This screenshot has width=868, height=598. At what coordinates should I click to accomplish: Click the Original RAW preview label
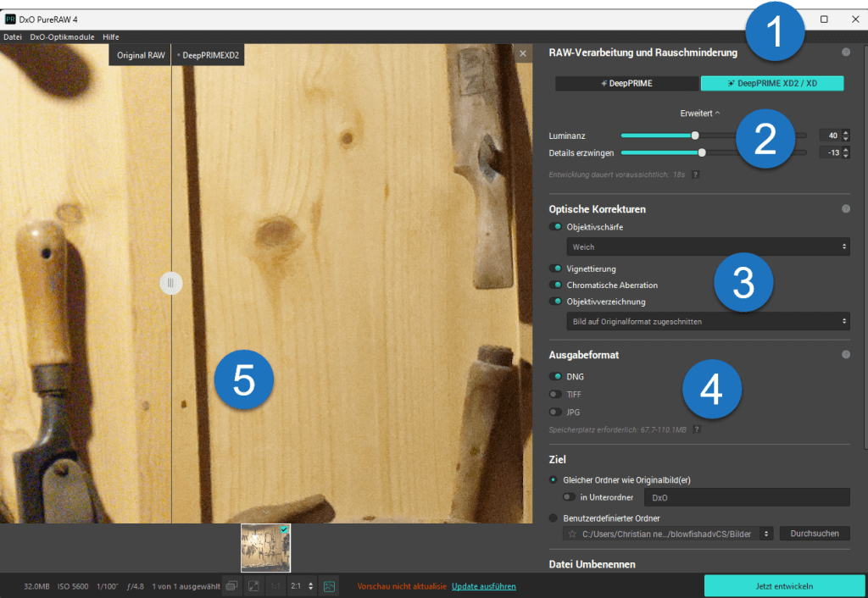click(141, 55)
